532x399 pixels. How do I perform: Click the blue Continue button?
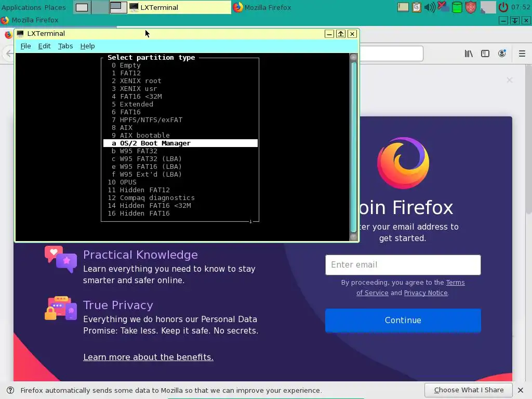403,320
